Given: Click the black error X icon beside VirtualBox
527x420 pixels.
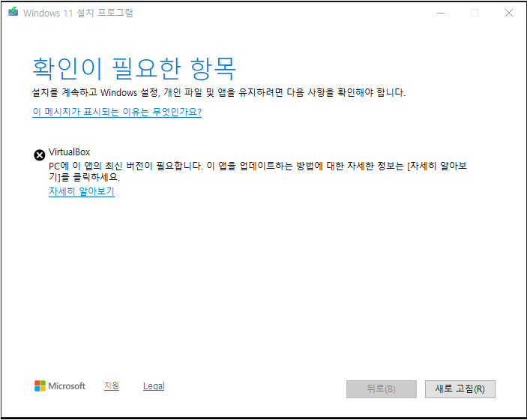Looking at the screenshot, I should click(x=39, y=155).
